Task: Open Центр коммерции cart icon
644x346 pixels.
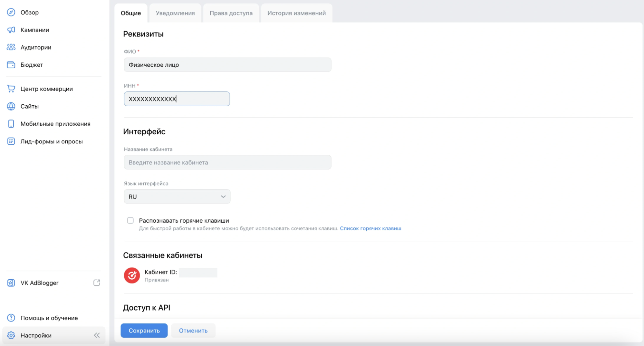Action: click(x=11, y=89)
